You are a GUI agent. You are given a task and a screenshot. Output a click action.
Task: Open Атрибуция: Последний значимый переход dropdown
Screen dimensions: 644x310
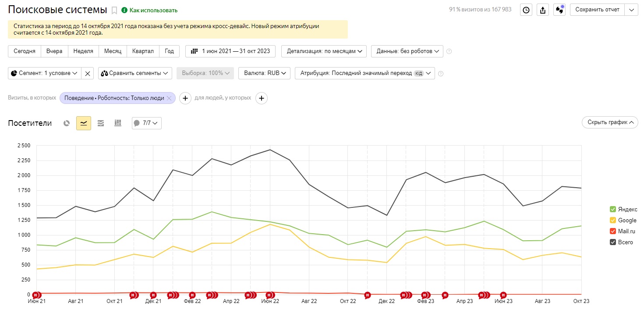(365, 73)
